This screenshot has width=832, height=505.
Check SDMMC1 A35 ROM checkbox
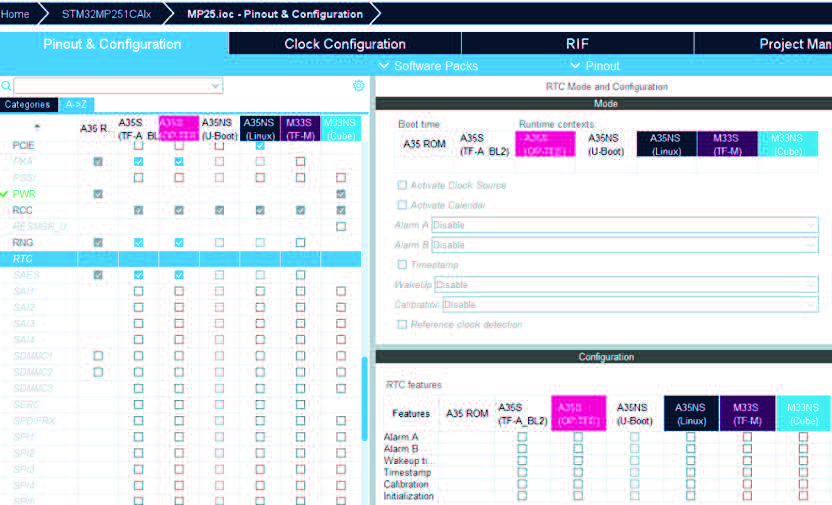coord(98,356)
